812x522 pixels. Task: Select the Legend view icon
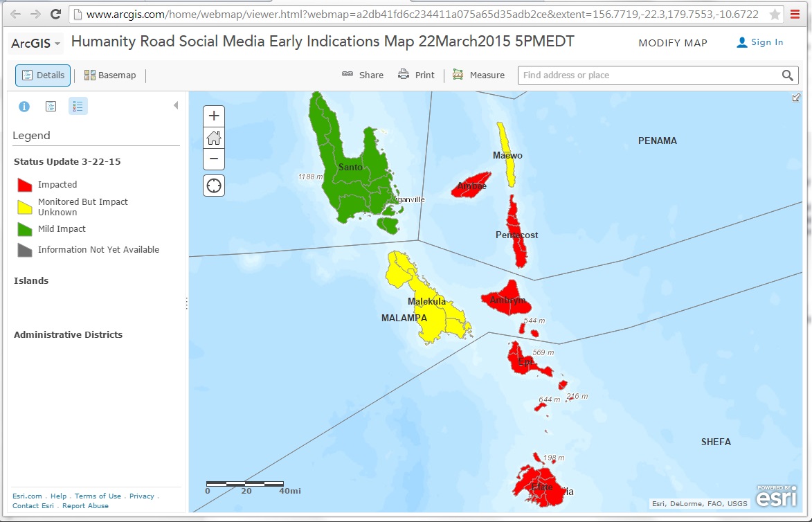78,107
